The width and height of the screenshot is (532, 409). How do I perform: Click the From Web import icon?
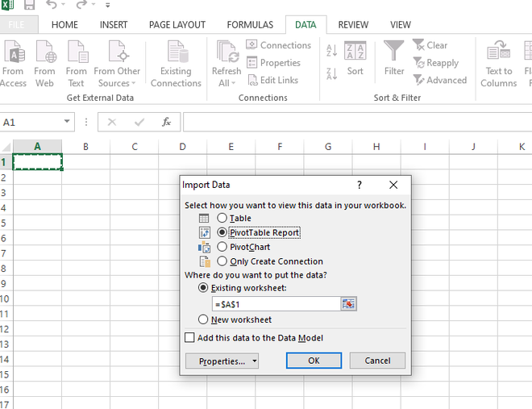coord(45,54)
